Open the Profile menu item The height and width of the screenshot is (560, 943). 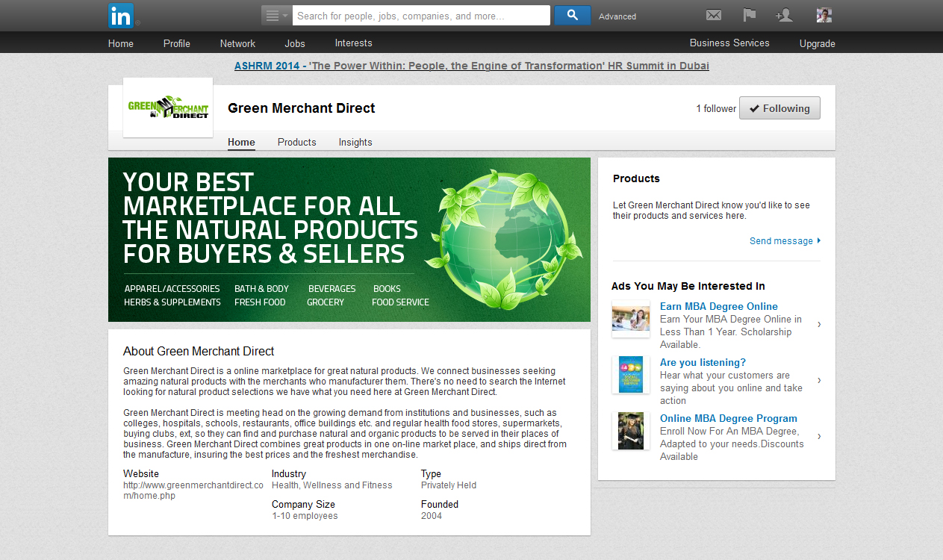pyautogui.click(x=177, y=43)
